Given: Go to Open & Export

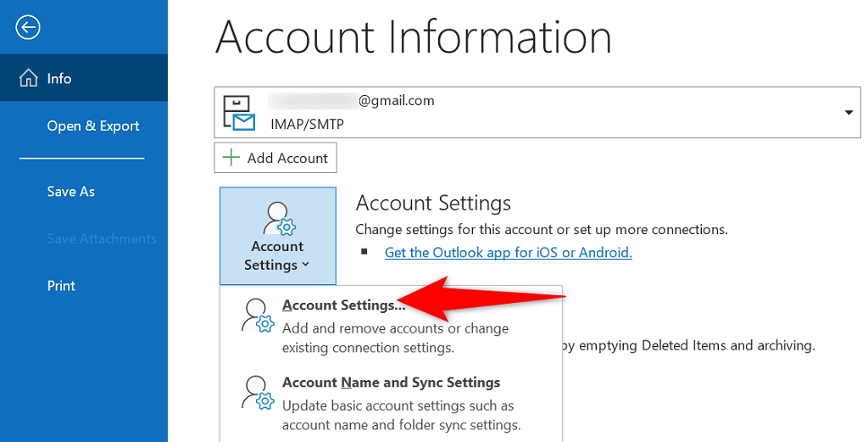Looking at the screenshot, I should pos(93,126).
